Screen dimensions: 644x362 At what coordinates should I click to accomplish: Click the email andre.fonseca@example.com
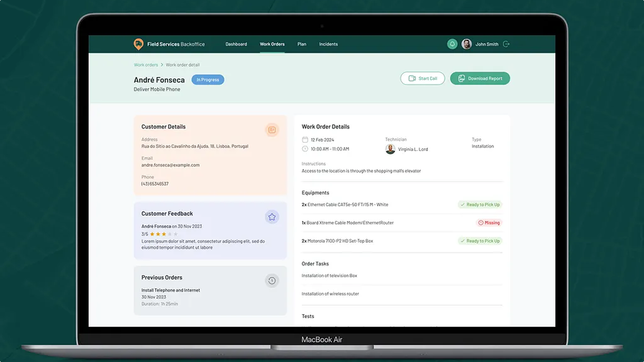click(x=170, y=165)
